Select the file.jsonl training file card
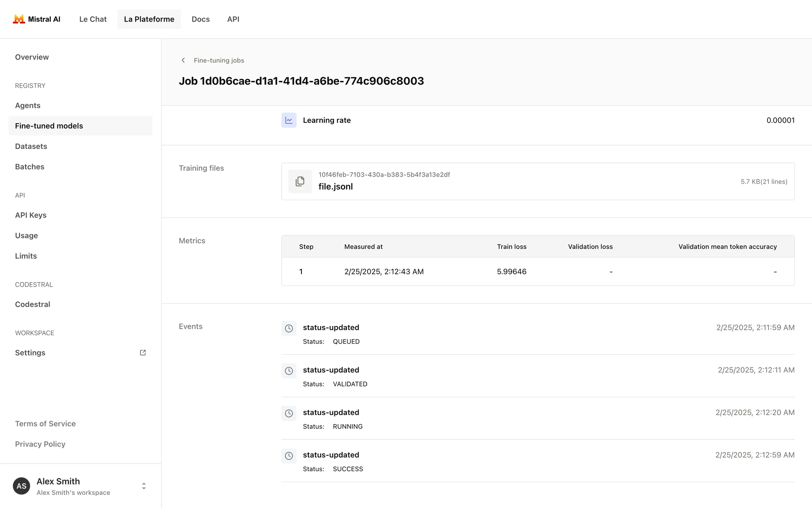This screenshot has width=812, height=508. coord(537,182)
